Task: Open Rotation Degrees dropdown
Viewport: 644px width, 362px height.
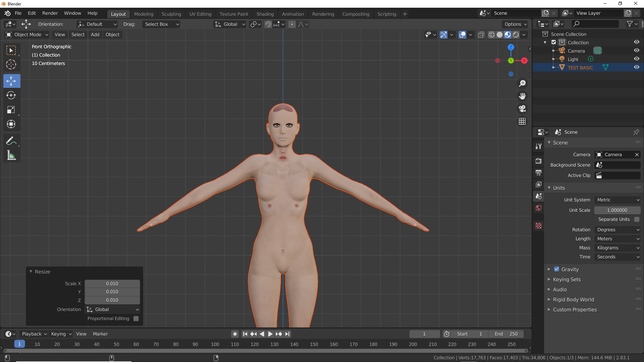Action: (x=618, y=230)
